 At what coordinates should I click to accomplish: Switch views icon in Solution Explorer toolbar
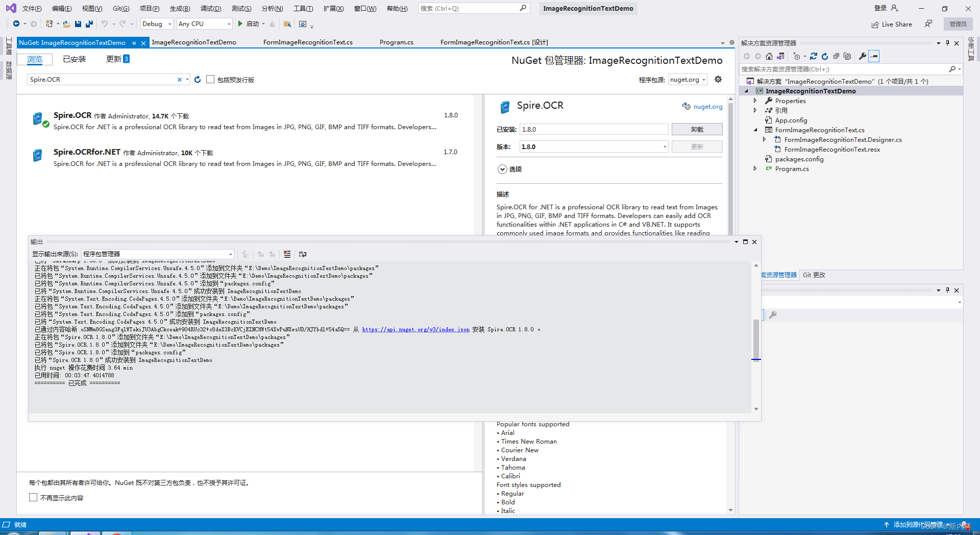780,56
